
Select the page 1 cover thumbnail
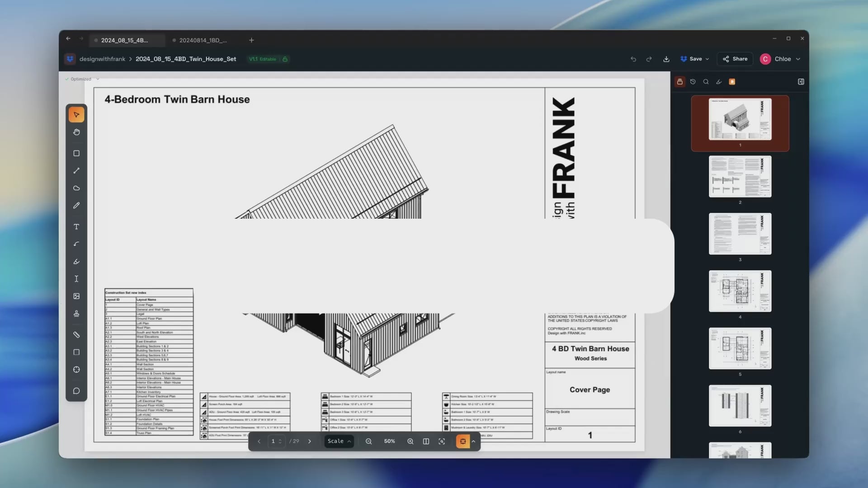coord(740,119)
